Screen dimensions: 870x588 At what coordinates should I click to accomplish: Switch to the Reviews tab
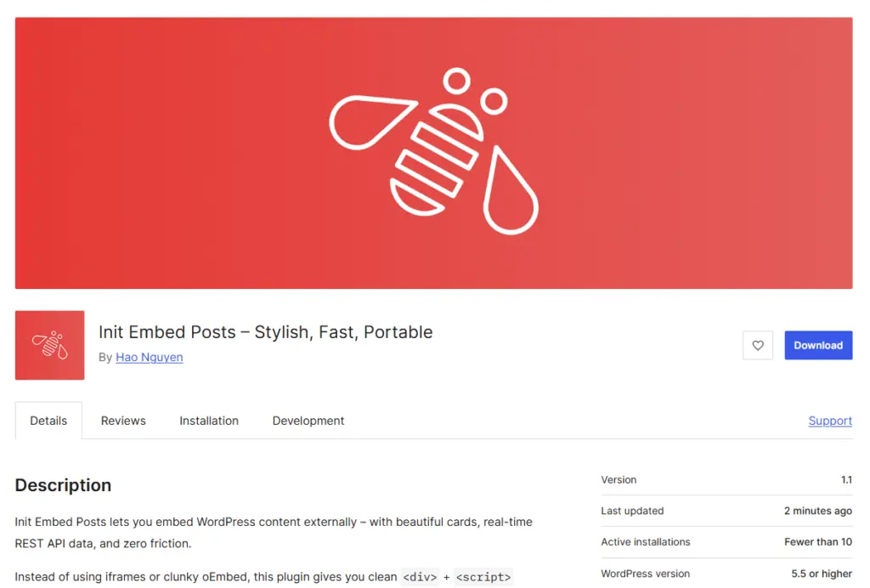pyautogui.click(x=123, y=421)
